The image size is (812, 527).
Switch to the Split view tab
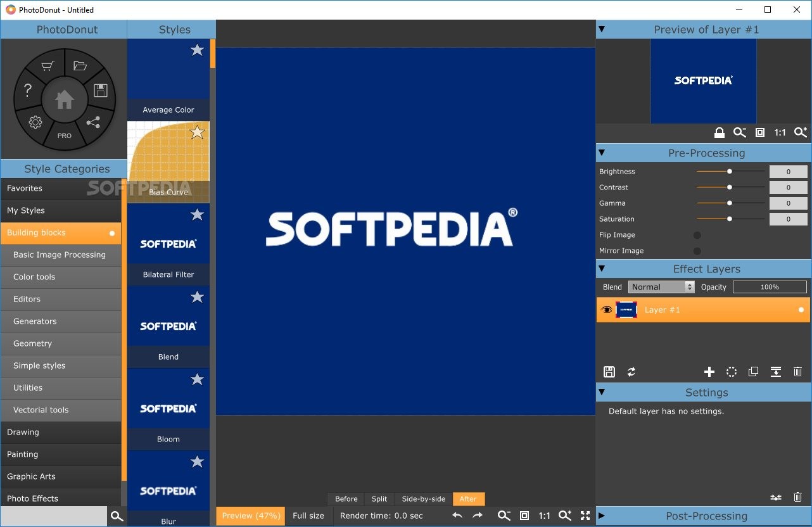pyautogui.click(x=379, y=499)
